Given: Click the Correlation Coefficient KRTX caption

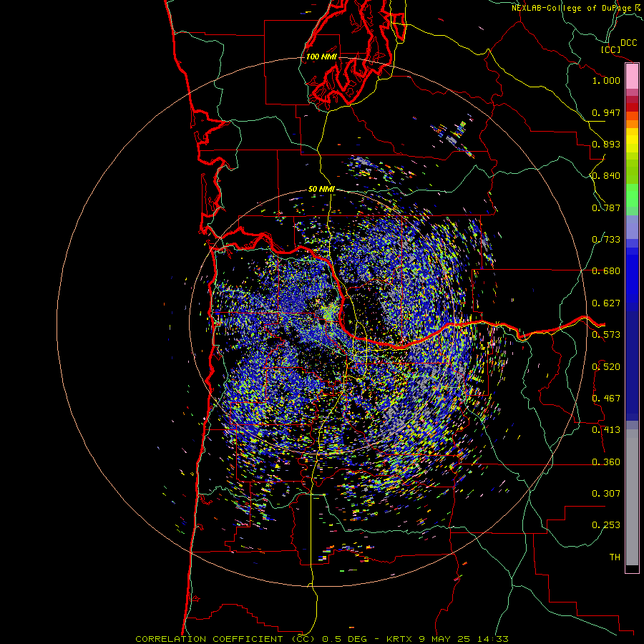Looking at the screenshot, I should 322,639.
